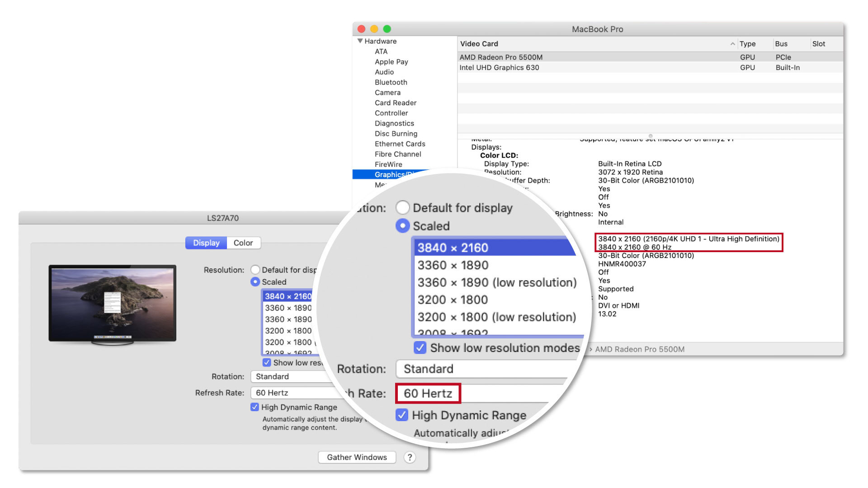This screenshot has width=868, height=488.
Task: Collapse the Hardware disclosure triangle
Action: point(360,41)
